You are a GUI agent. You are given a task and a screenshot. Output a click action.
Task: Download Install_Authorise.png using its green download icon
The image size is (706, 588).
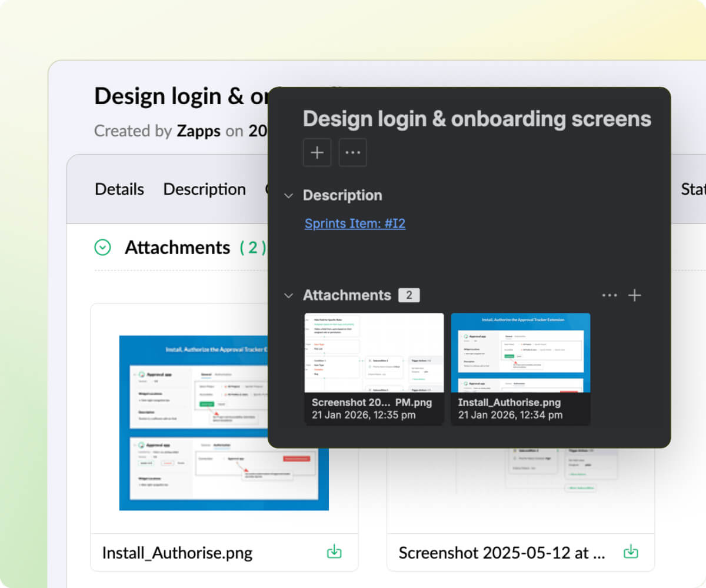[334, 552]
